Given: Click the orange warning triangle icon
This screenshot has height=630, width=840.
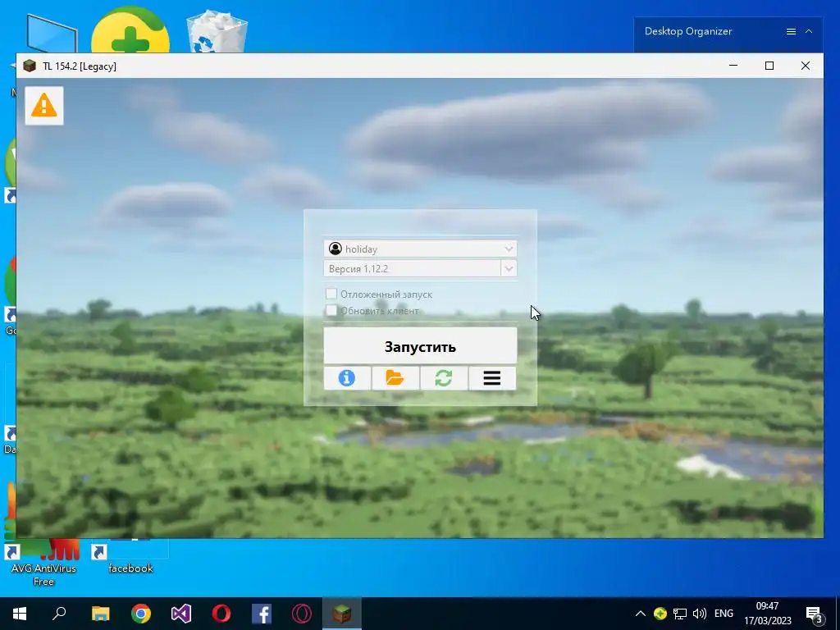Looking at the screenshot, I should point(44,106).
